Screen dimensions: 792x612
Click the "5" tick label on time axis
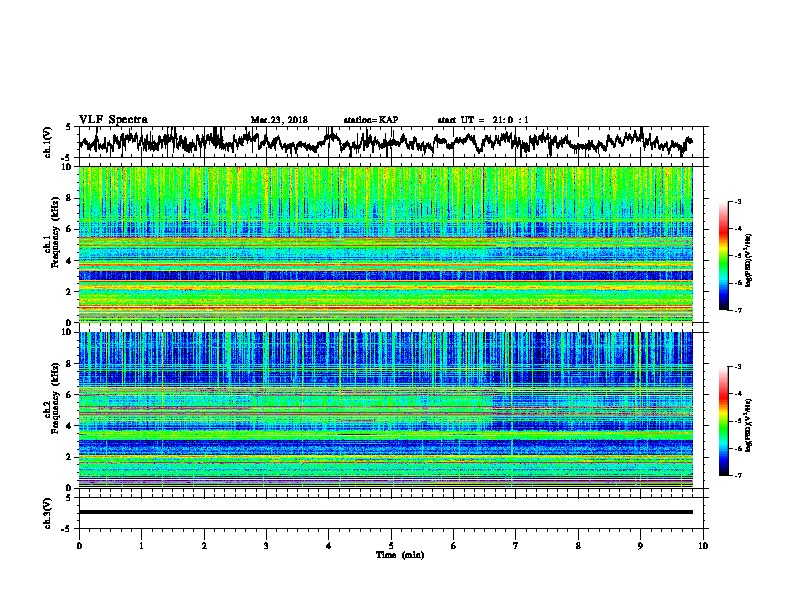click(391, 546)
